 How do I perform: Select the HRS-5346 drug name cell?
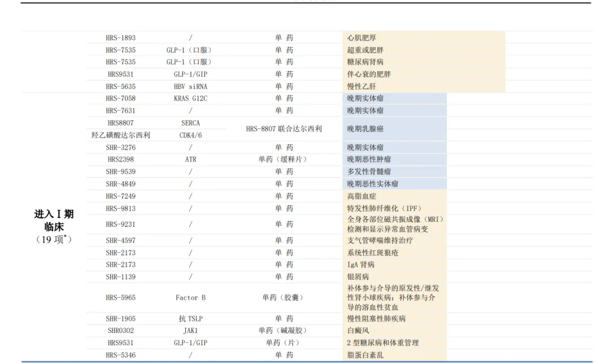pyautogui.click(x=121, y=355)
